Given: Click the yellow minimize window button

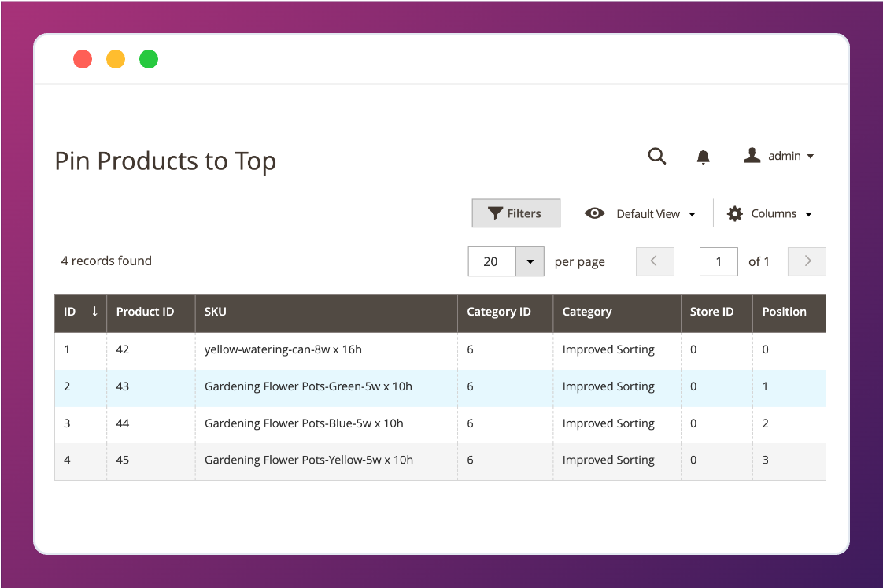Looking at the screenshot, I should pos(116,59).
